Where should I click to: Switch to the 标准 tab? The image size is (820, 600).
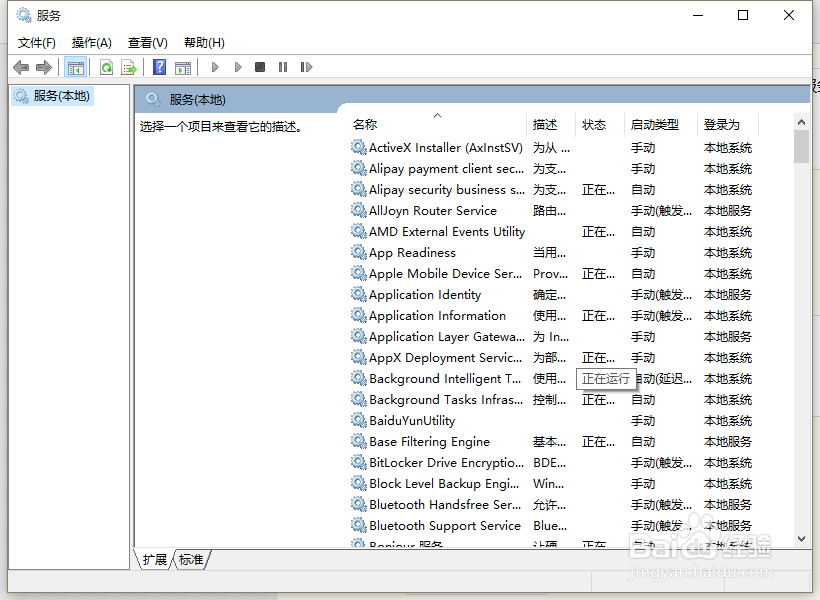[x=191, y=560]
